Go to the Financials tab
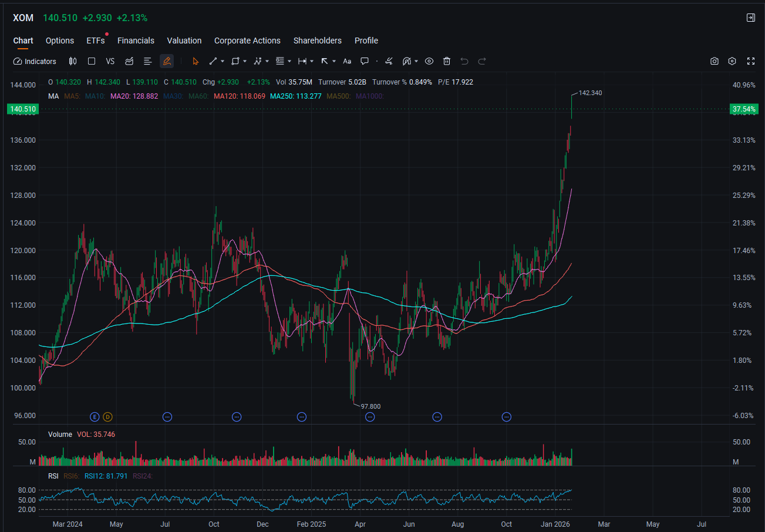The height and width of the screenshot is (532, 765). 136,41
